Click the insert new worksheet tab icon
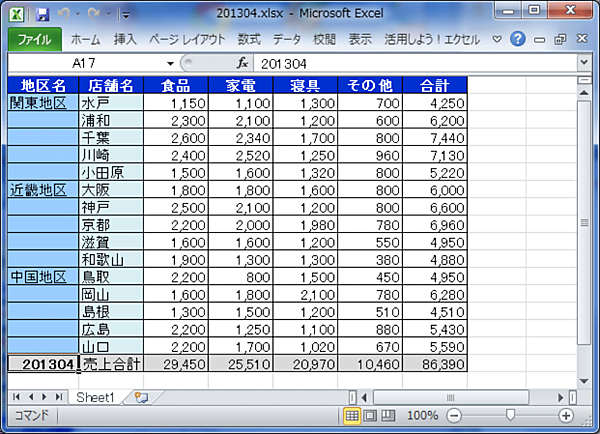600x434 pixels. coord(141,397)
